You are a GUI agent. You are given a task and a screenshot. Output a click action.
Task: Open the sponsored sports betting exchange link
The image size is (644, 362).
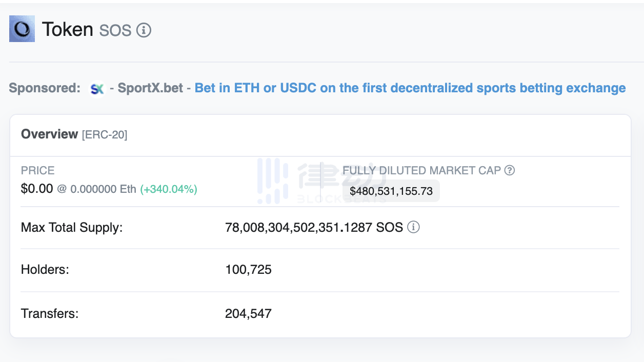click(x=410, y=88)
